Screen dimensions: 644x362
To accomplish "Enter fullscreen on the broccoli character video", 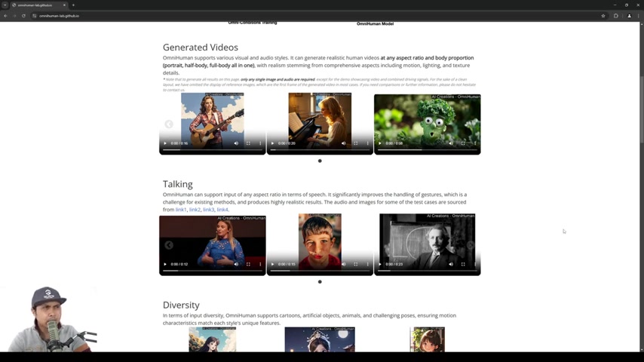I will pyautogui.click(x=463, y=143).
